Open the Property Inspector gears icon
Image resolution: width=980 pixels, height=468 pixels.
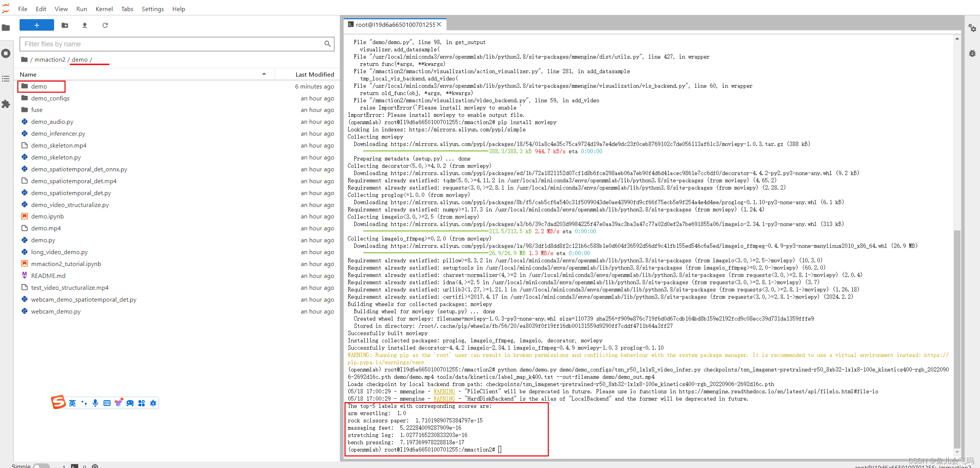(972, 28)
